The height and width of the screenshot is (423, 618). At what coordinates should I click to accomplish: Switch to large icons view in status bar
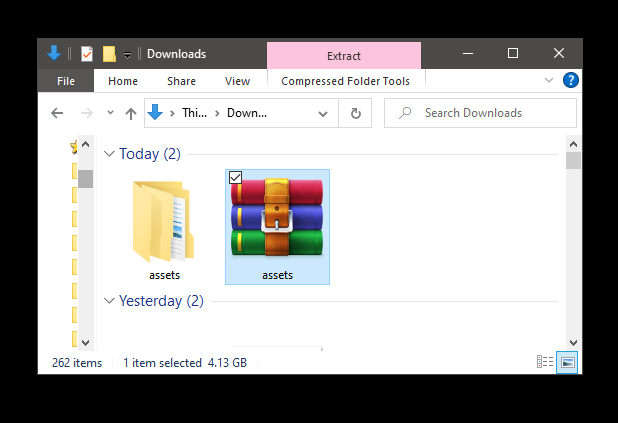coord(567,362)
